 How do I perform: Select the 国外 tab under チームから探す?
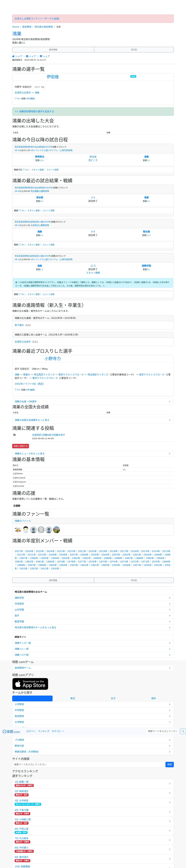tap(154, 698)
